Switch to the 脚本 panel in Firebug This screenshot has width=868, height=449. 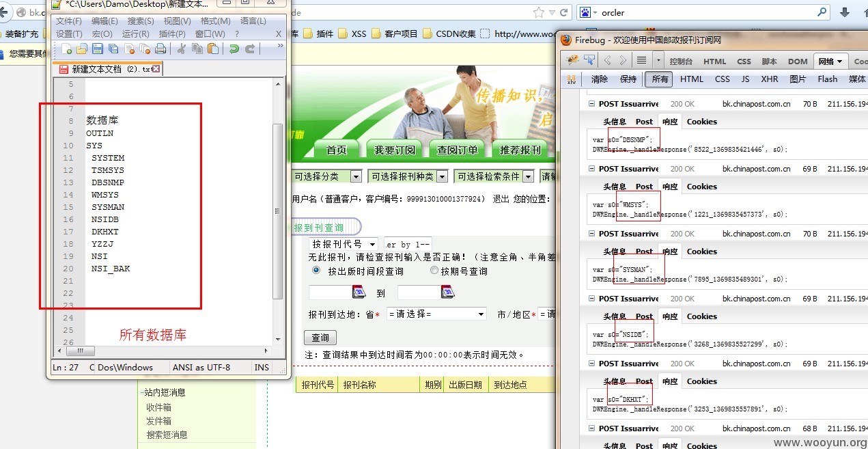pyautogui.click(x=770, y=62)
